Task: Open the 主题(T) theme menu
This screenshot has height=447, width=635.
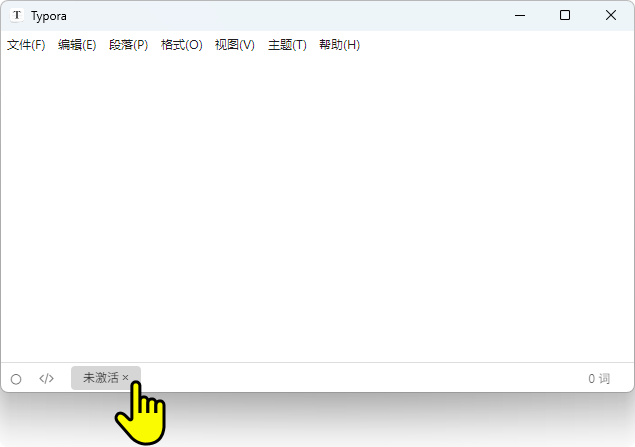Action: click(x=287, y=45)
